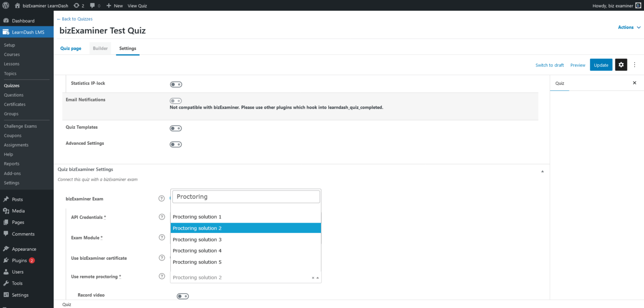Turn on Quiz Templates

pyautogui.click(x=176, y=128)
